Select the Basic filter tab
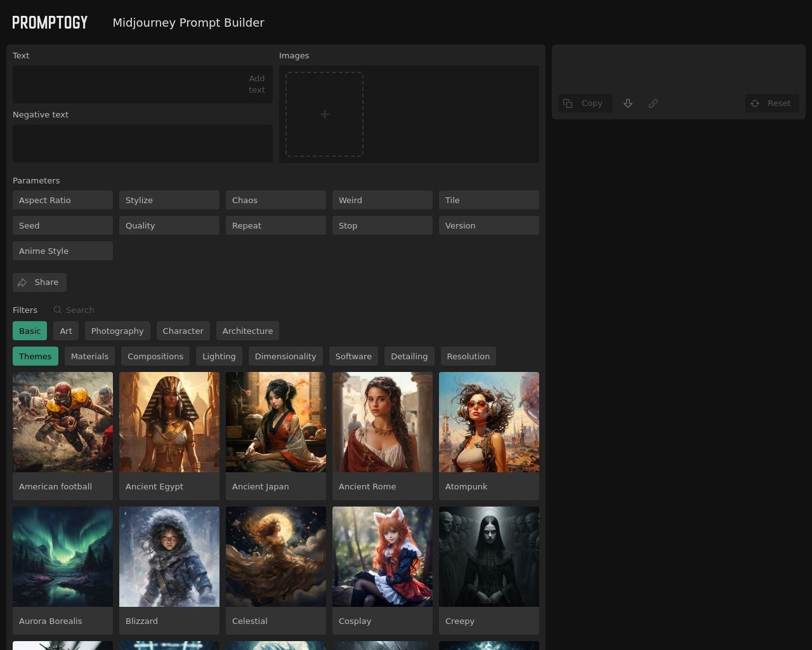 point(30,331)
